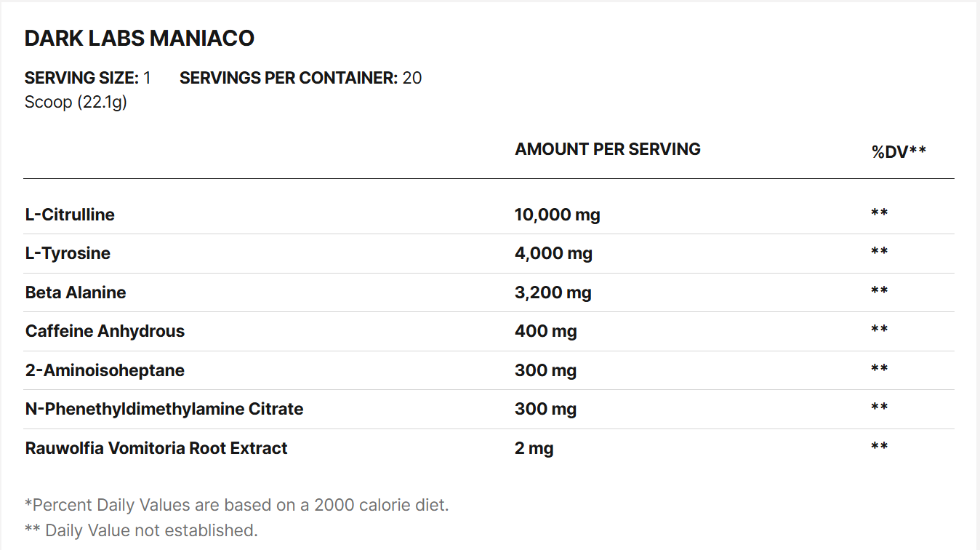Select the L-Citrulline ingredient row
Image resolution: width=980 pixels, height=550 pixels.
tap(70, 215)
